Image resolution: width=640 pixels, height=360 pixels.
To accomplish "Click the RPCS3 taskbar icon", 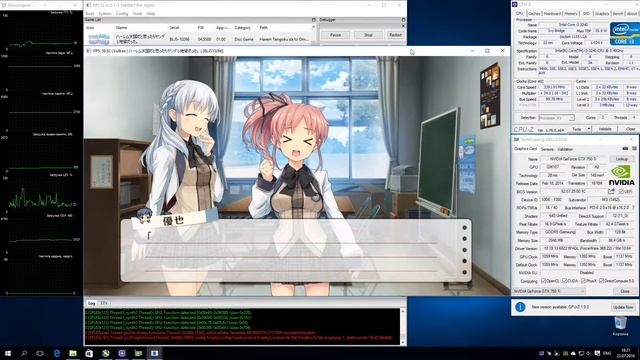I will pyautogui.click(x=154, y=353).
